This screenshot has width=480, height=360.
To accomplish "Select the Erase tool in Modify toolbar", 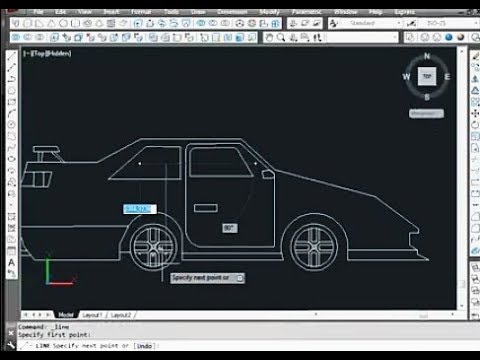I will [476, 56].
